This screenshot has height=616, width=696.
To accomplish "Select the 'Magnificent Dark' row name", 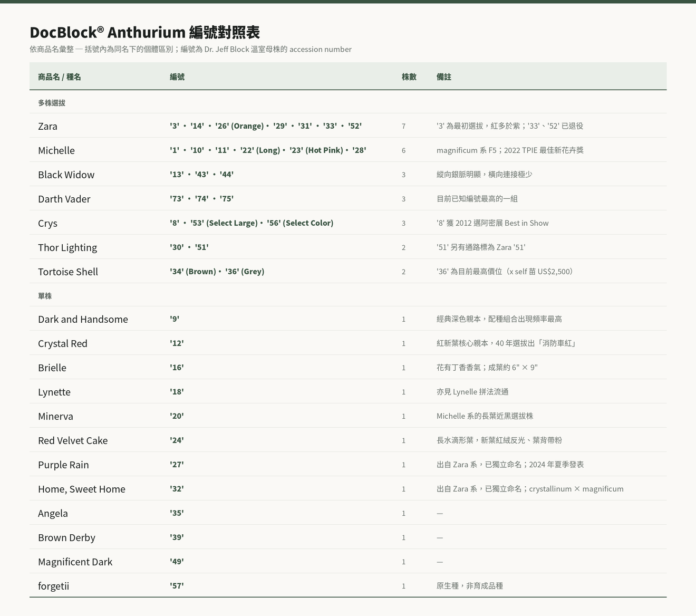I will (x=75, y=562).
